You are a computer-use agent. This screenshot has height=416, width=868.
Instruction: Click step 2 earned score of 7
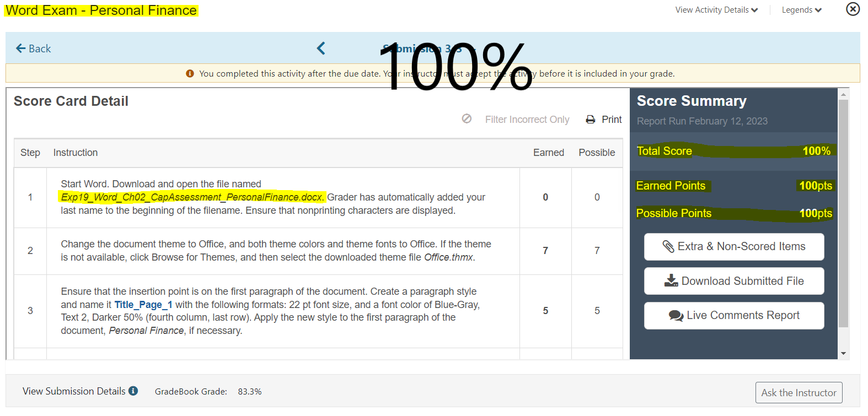tap(545, 251)
